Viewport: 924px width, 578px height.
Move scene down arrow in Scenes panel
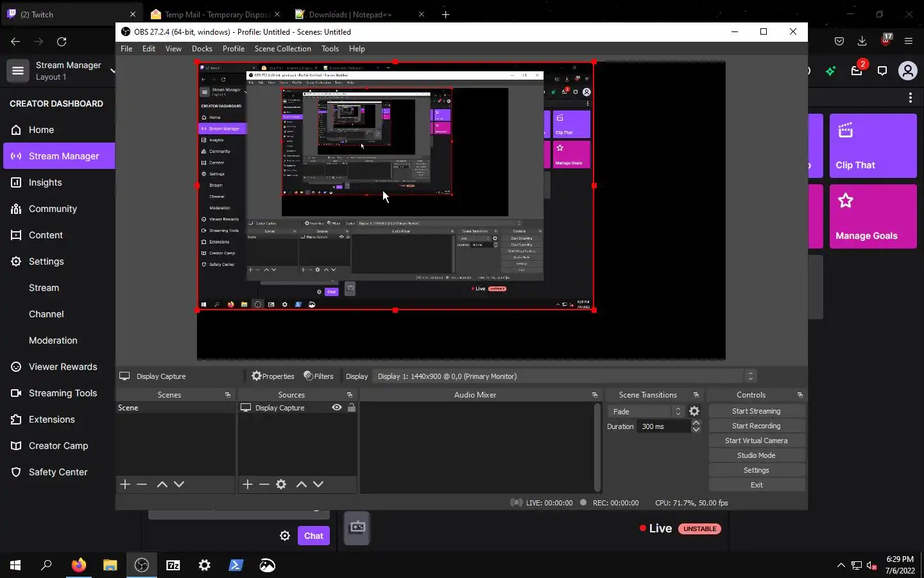(x=179, y=484)
